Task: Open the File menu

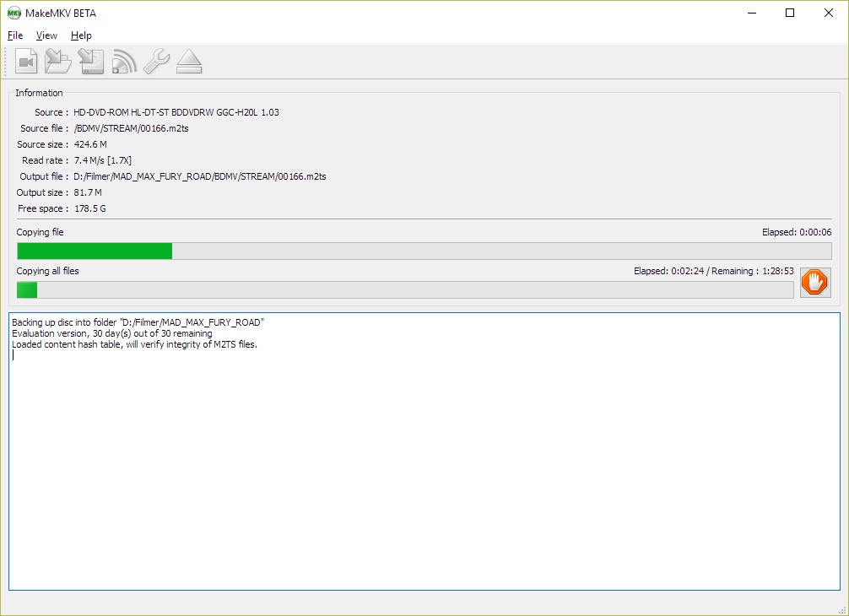Action: coord(15,35)
